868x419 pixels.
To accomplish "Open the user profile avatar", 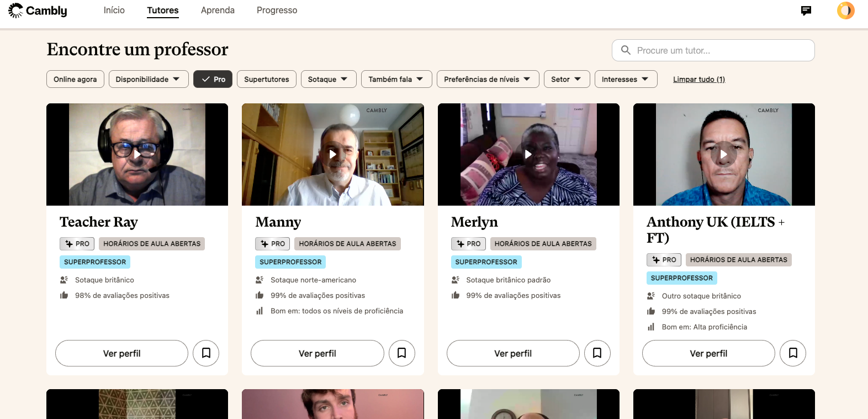I will pos(845,11).
